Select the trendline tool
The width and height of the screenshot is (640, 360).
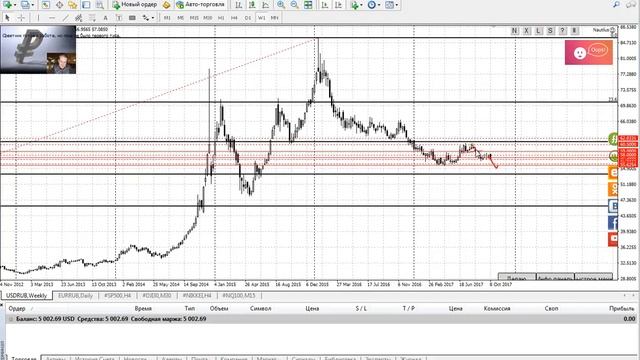(65, 18)
